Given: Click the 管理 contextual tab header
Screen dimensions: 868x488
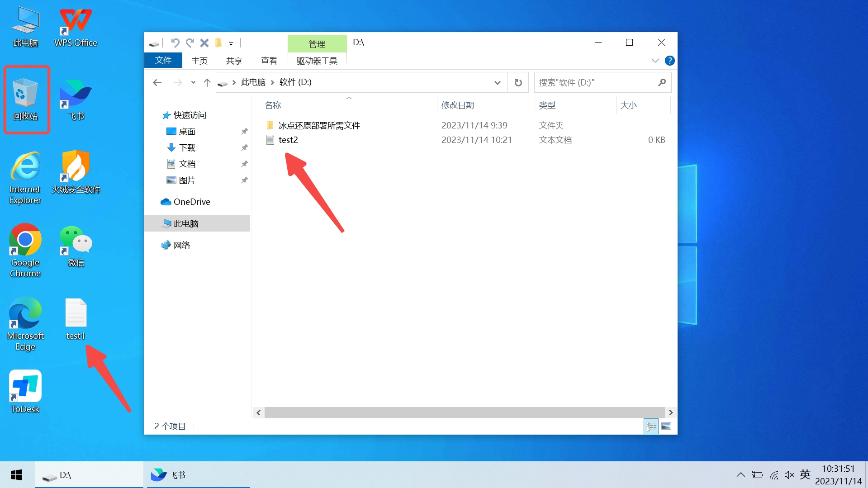Looking at the screenshot, I should (317, 44).
